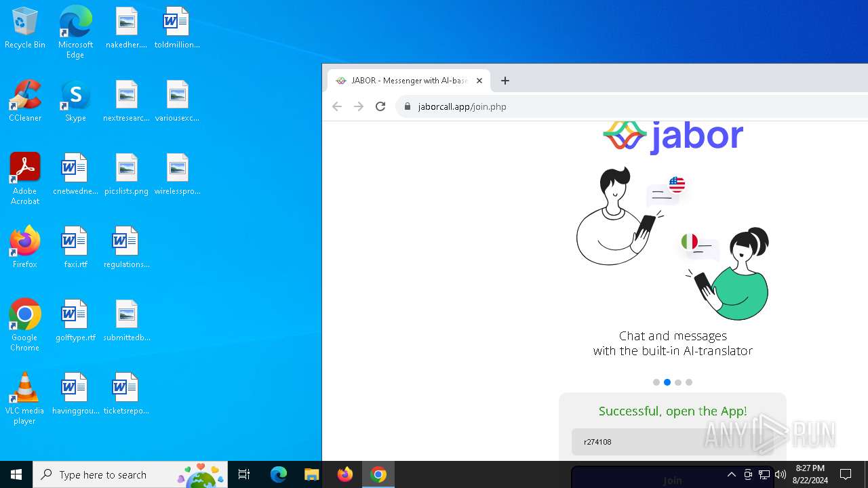The height and width of the screenshot is (488, 868).
Task: Select the nextresearc image file icon
Action: [x=126, y=101]
